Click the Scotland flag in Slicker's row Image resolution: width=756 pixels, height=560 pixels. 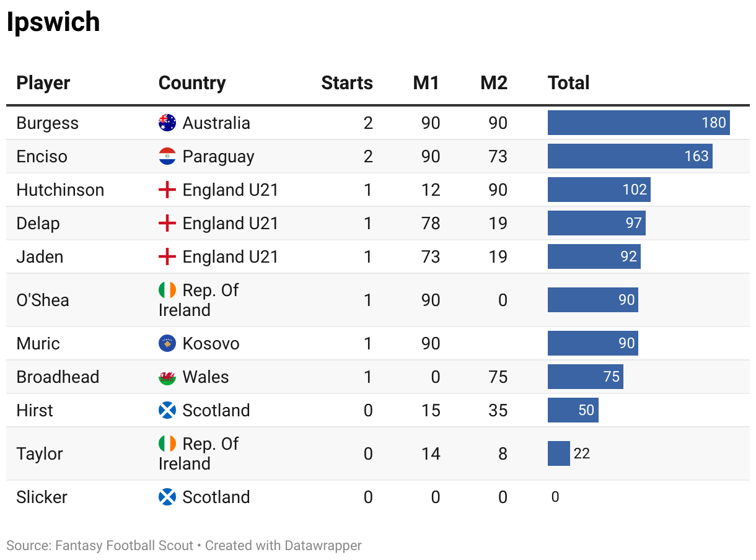pos(167,497)
